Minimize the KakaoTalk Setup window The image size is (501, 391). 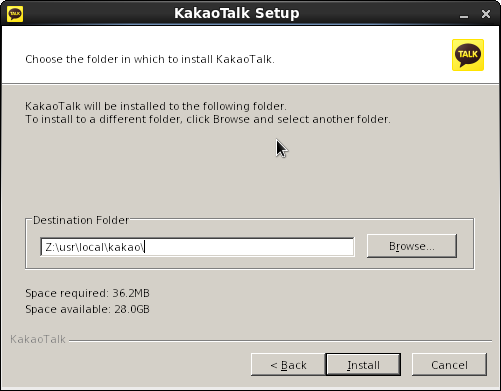pyautogui.click(x=464, y=15)
